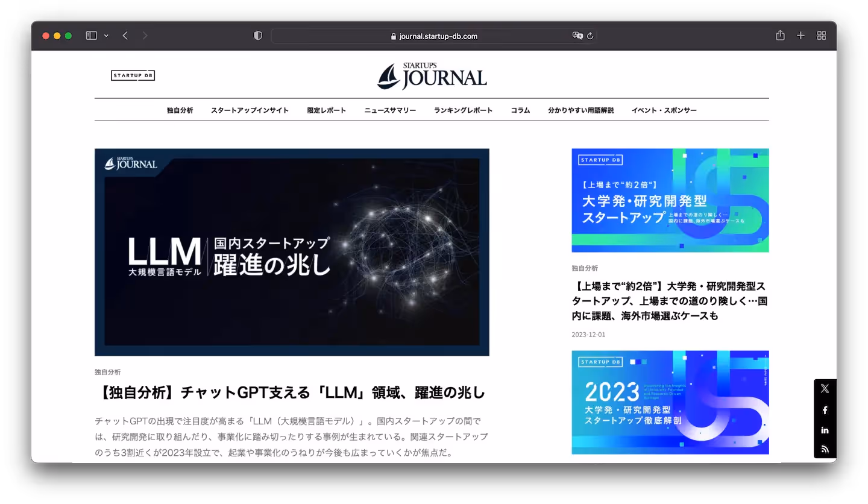The width and height of the screenshot is (868, 504).
Task: Open the ランキングレポート menu item
Action: [463, 110]
